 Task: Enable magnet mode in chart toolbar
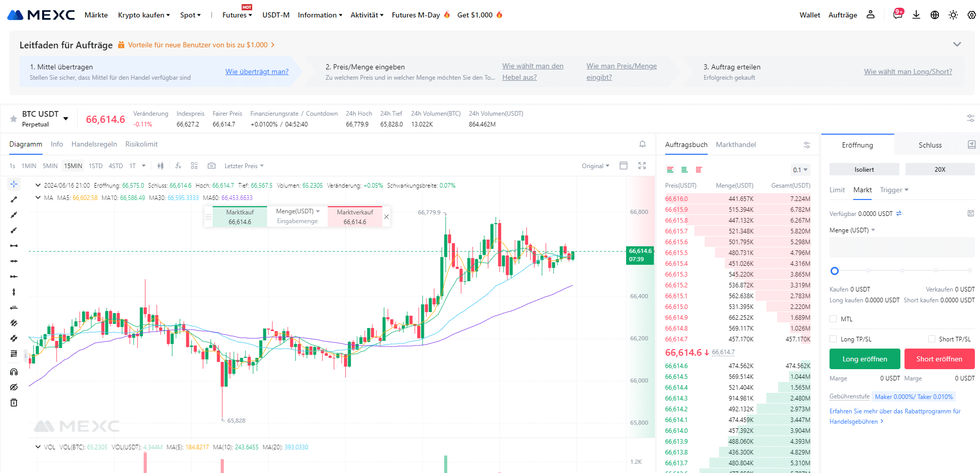(14, 372)
